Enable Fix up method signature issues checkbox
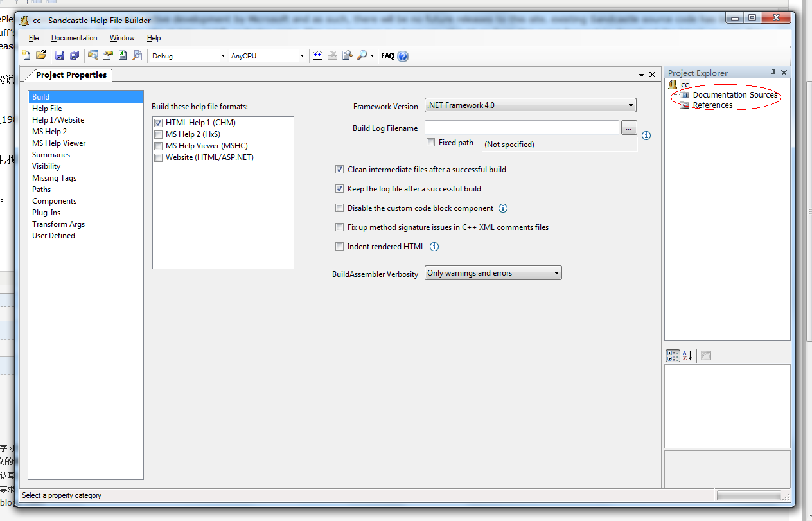The height and width of the screenshot is (521, 812). 339,227
